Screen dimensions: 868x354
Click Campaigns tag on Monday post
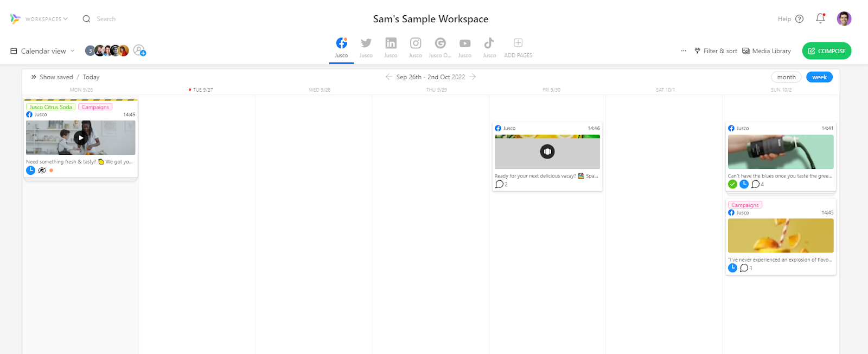click(x=95, y=107)
